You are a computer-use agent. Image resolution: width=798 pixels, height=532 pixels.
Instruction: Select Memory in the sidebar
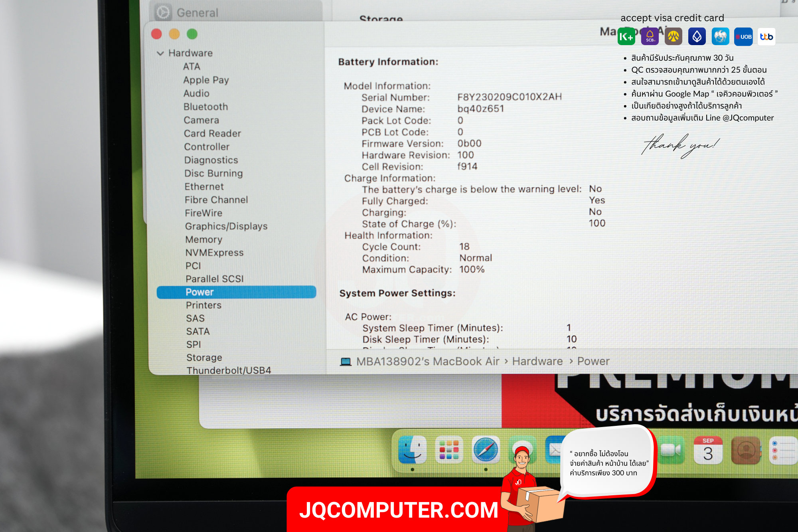tap(203, 239)
